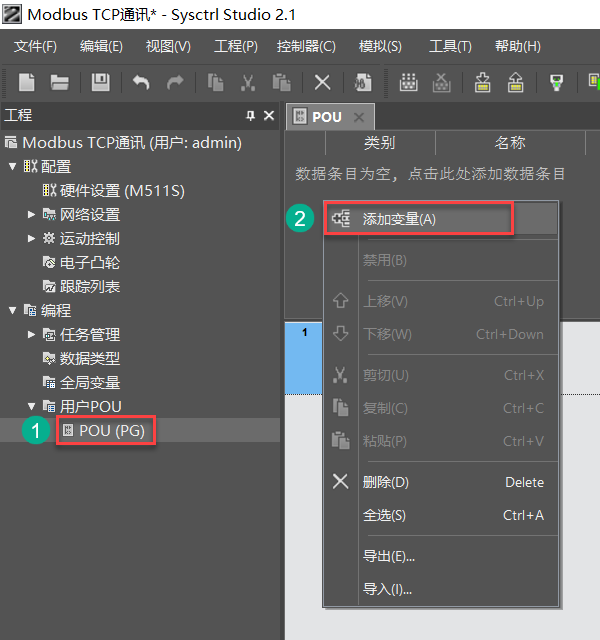Open the 视图(V) menu
600x640 pixels.
[168, 47]
